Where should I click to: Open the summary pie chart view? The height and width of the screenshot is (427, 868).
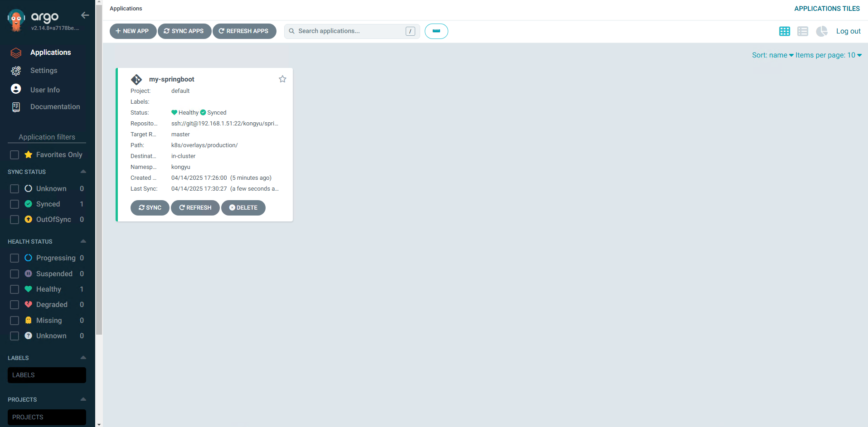coord(821,31)
